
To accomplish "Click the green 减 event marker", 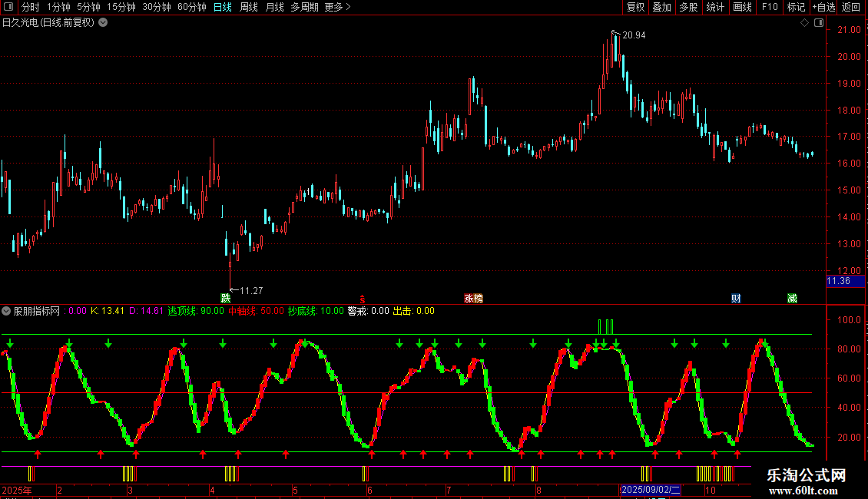I will pos(792,298).
